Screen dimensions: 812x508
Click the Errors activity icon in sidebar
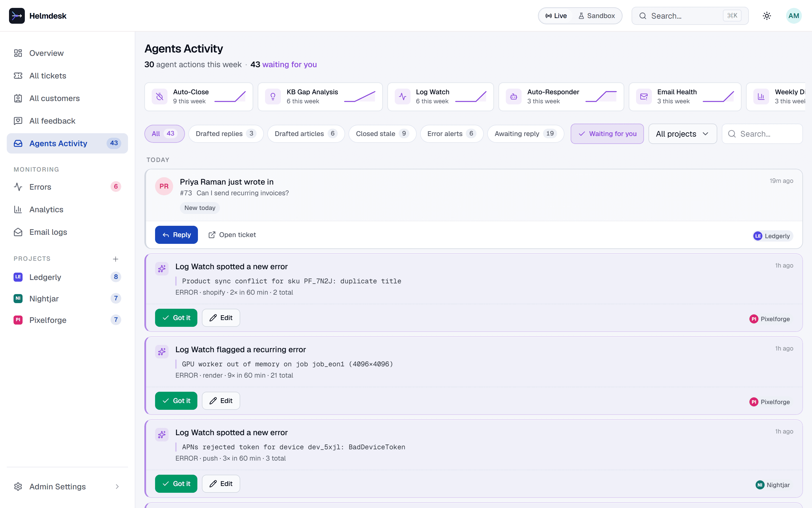(18, 187)
